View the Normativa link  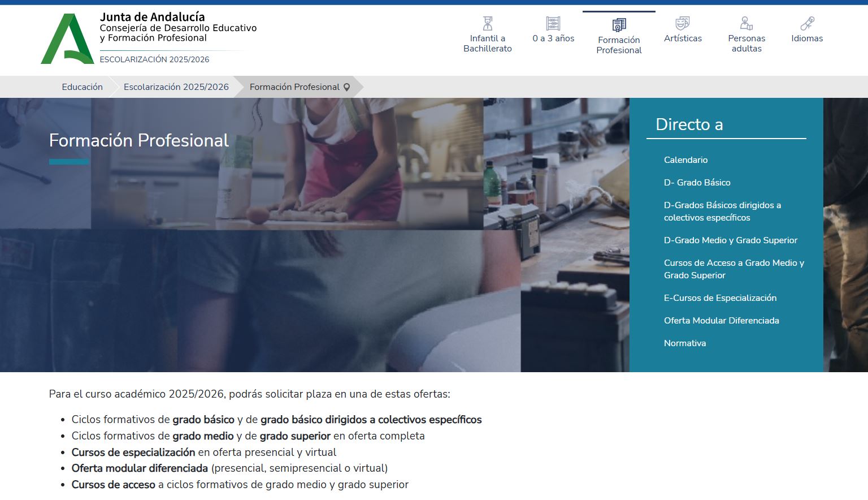(x=684, y=343)
